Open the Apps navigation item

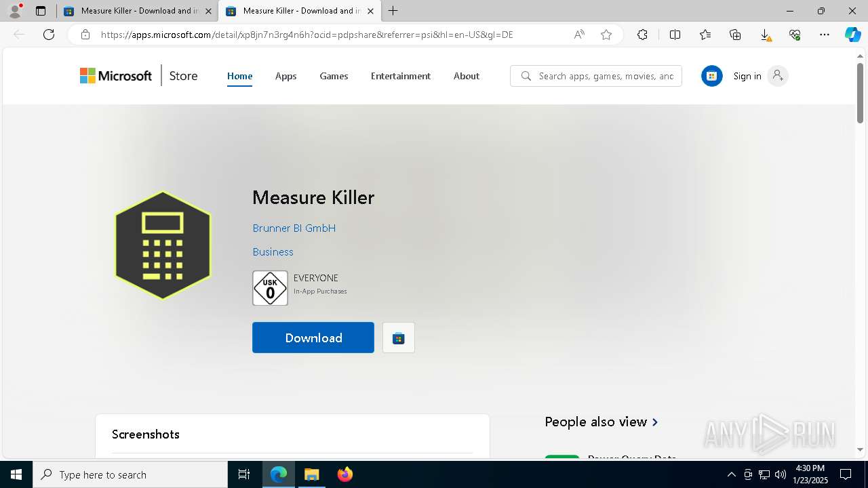(286, 76)
